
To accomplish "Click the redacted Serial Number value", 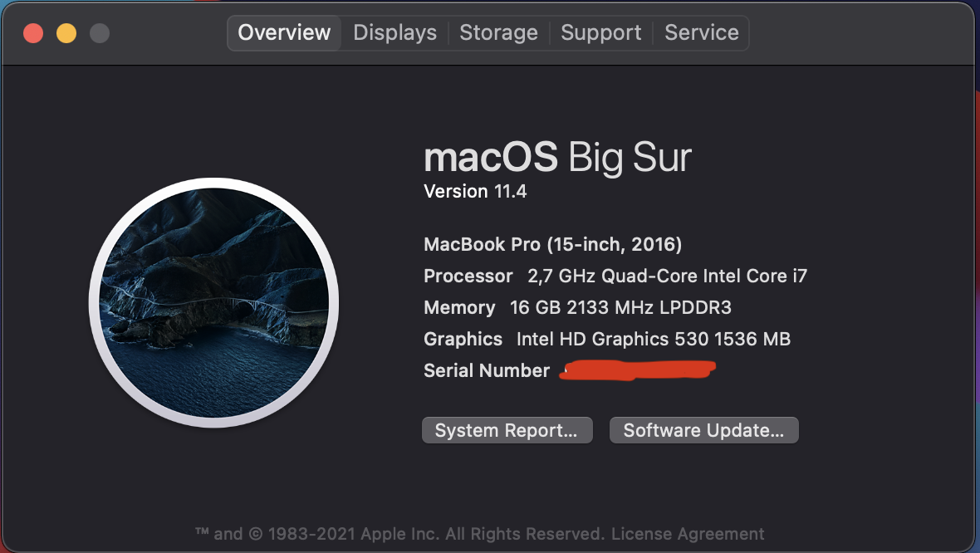I will [636, 370].
